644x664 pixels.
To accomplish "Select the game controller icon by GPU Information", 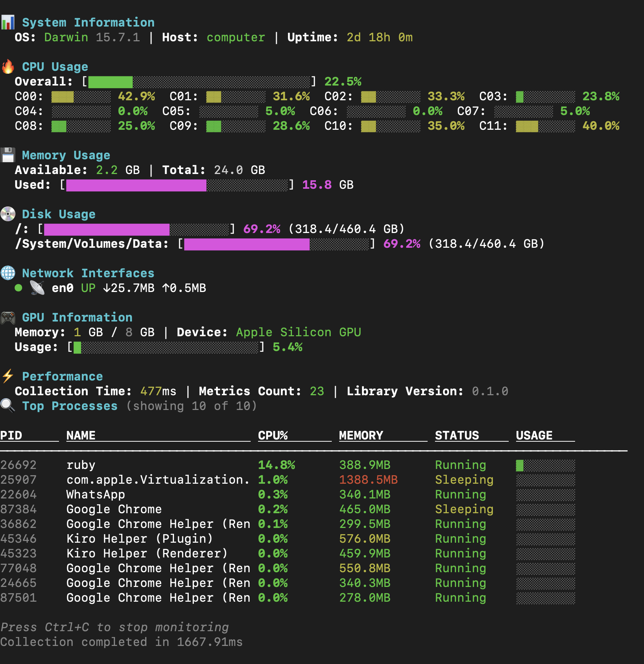I will point(8,317).
